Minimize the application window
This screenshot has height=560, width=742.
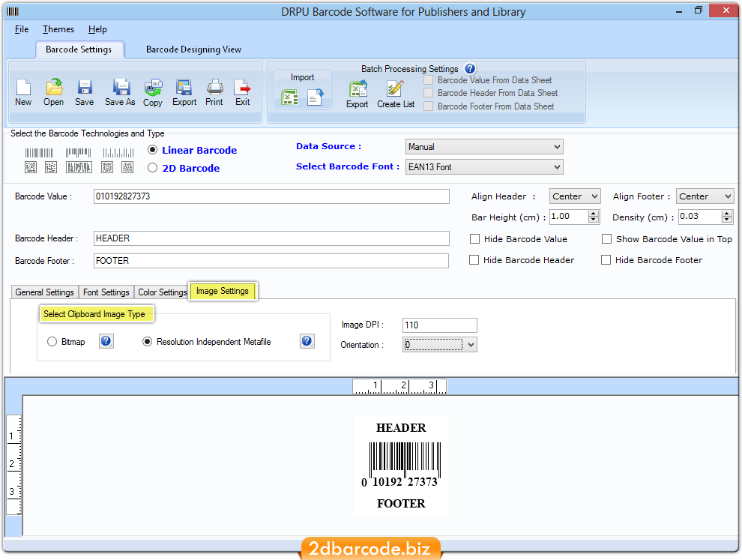pos(679,11)
